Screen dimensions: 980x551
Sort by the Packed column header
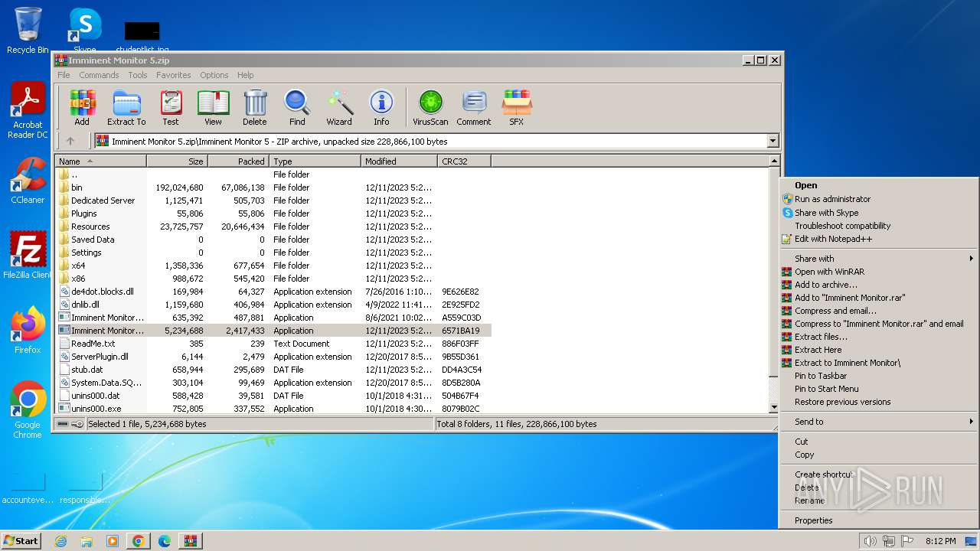click(x=238, y=161)
